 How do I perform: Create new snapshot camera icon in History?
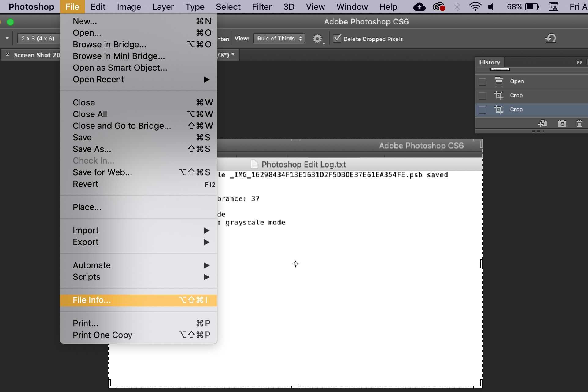(x=562, y=124)
